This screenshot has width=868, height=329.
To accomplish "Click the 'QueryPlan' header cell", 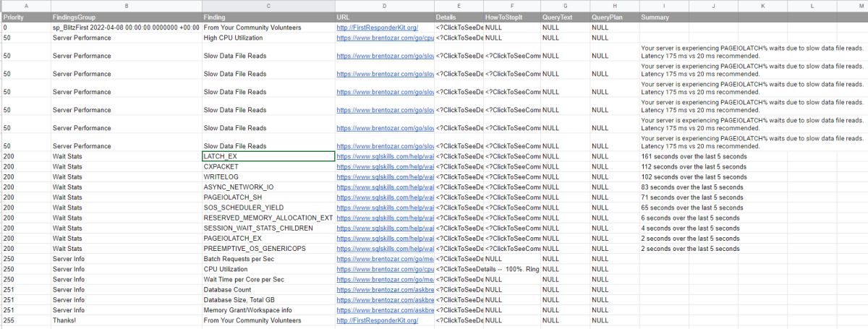I will (614, 17).
